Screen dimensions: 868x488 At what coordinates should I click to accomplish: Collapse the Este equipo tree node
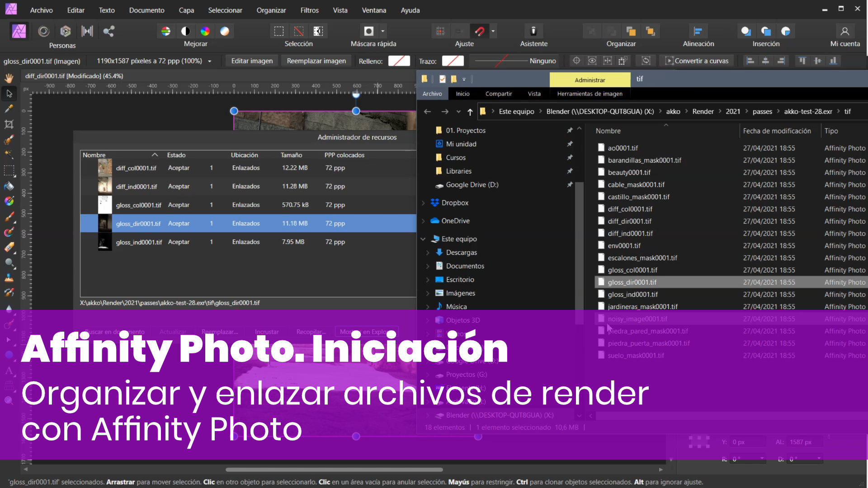pyautogui.click(x=423, y=239)
